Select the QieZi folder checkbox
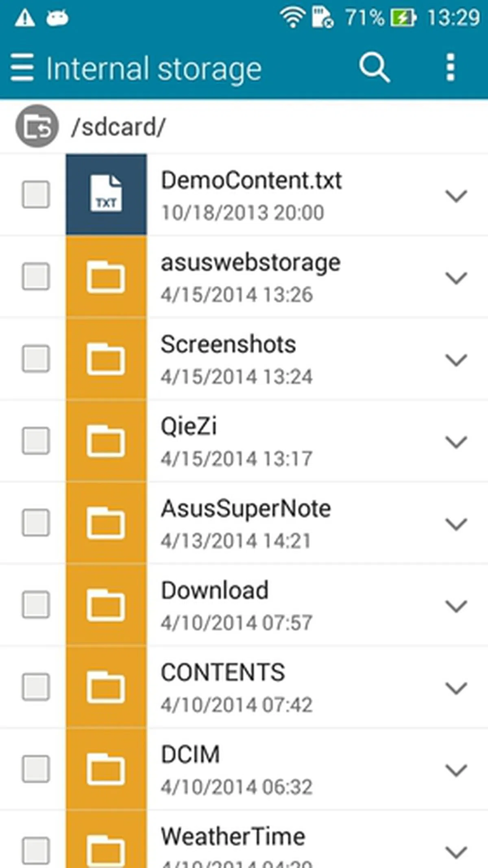This screenshot has width=488, height=868. pos(36,441)
